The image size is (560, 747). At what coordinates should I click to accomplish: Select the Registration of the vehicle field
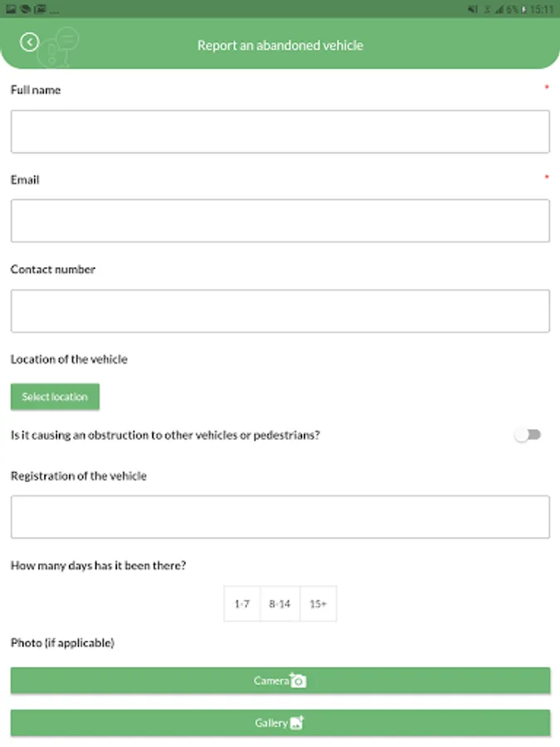click(x=280, y=517)
